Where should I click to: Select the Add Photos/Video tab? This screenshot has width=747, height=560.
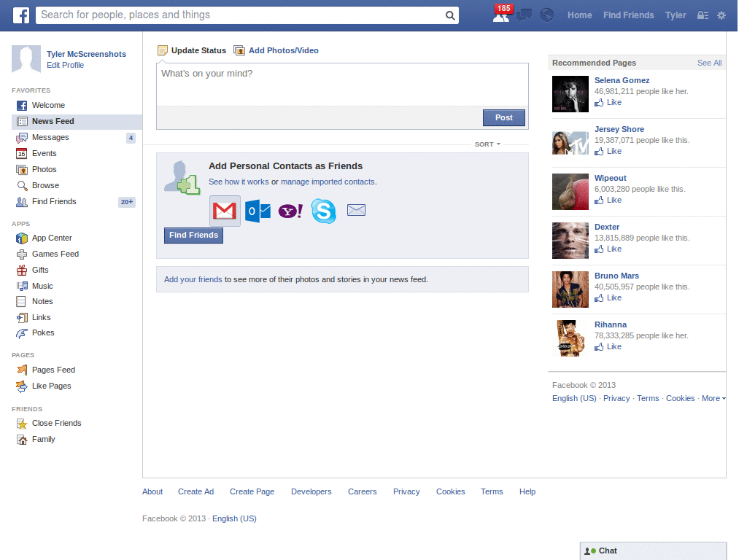coord(276,50)
